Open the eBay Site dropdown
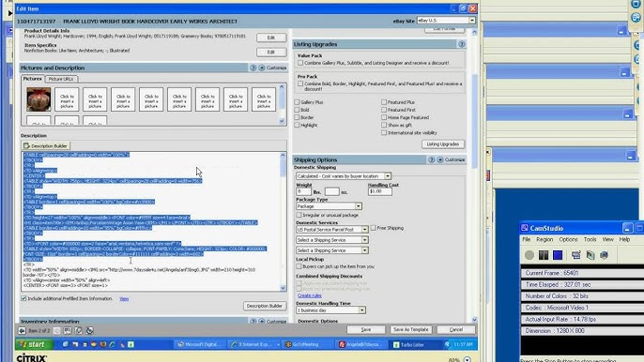This screenshot has width=644, height=362. 472,20
